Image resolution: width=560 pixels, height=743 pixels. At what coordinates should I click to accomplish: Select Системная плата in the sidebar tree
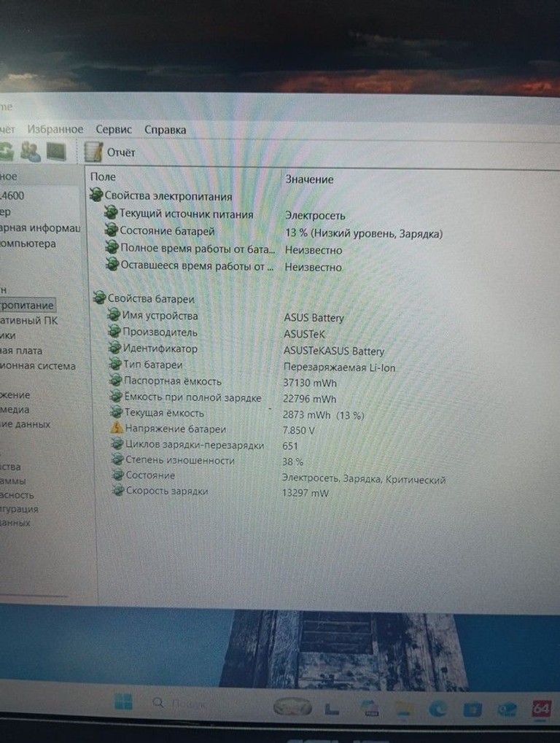coord(21,351)
